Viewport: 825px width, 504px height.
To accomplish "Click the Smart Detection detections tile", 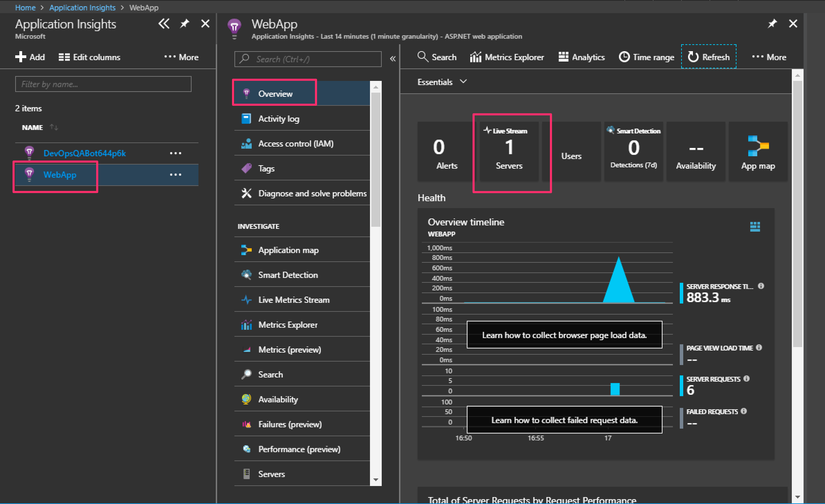I will click(x=633, y=152).
